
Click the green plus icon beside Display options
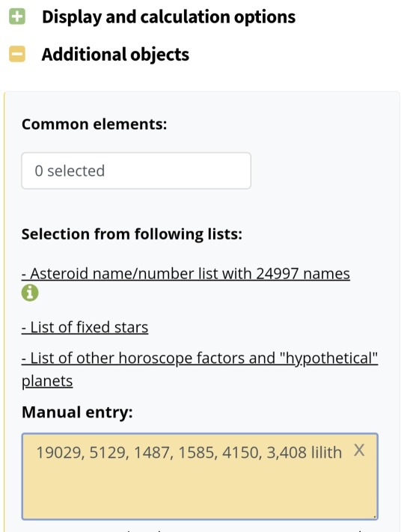click(x=17, y=16)
